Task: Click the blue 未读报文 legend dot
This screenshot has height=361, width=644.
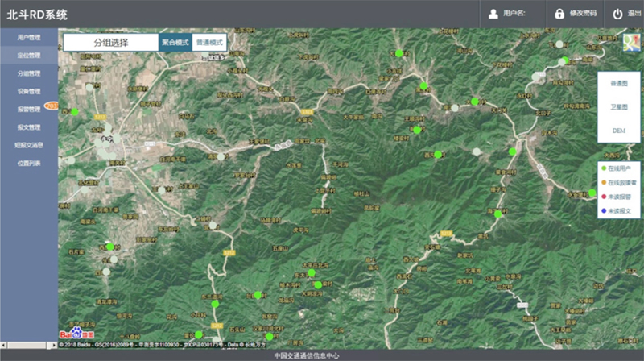Action: pyautogui.click(x=603, y=211)
